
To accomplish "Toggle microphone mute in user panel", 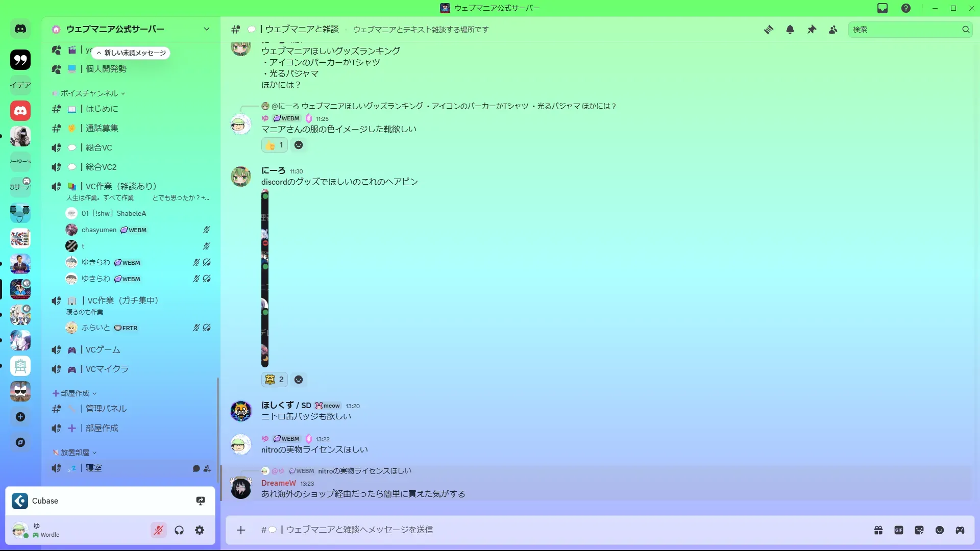I will pos(159,530).
